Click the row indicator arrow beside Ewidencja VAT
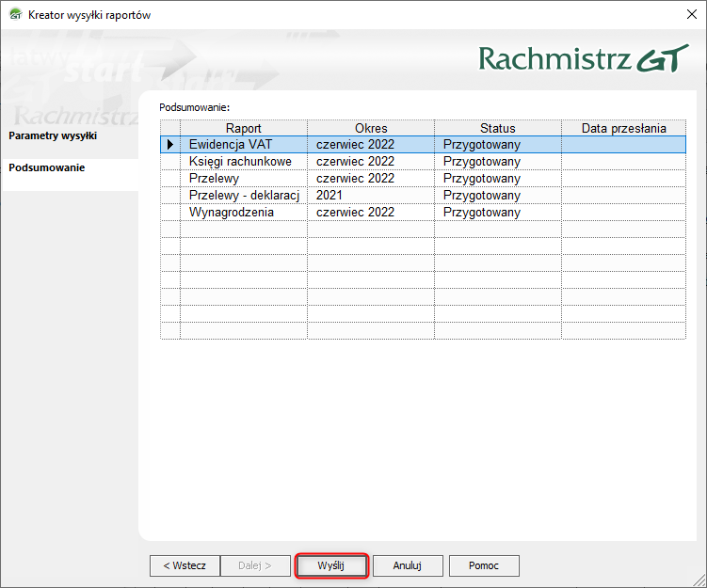707x588 pixels. (170, 145)
